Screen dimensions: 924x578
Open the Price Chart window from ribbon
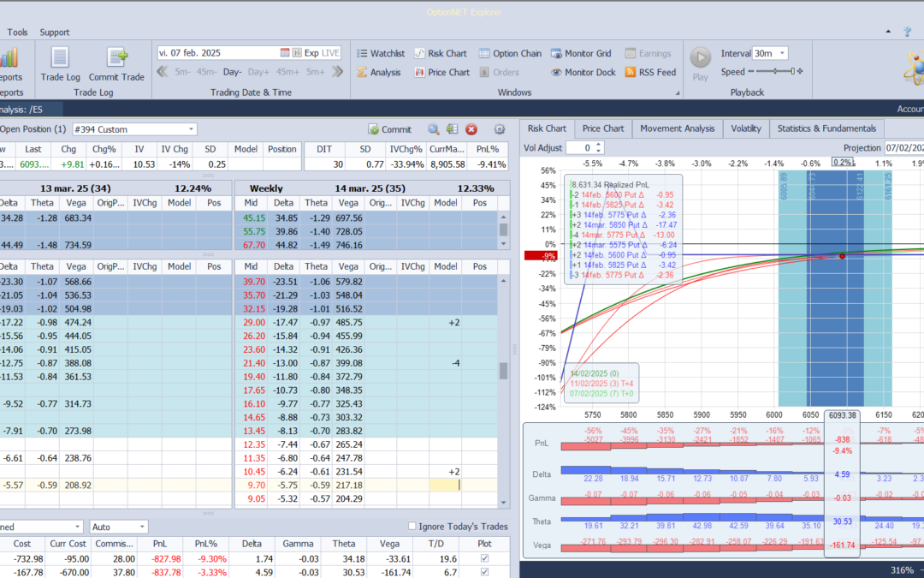click(442, 72)
